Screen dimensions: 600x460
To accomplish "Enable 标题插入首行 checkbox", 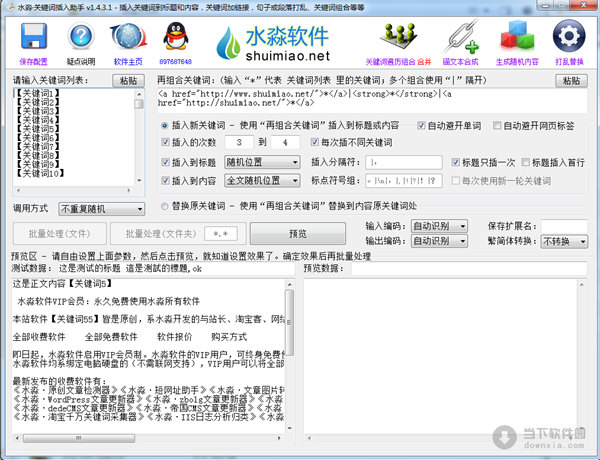I will (526, 162).
